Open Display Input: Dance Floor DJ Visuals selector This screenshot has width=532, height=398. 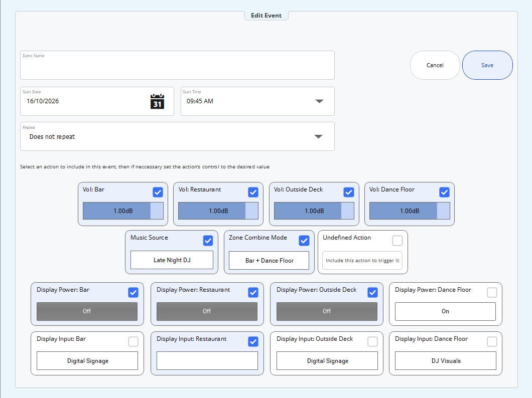(446, 361)
